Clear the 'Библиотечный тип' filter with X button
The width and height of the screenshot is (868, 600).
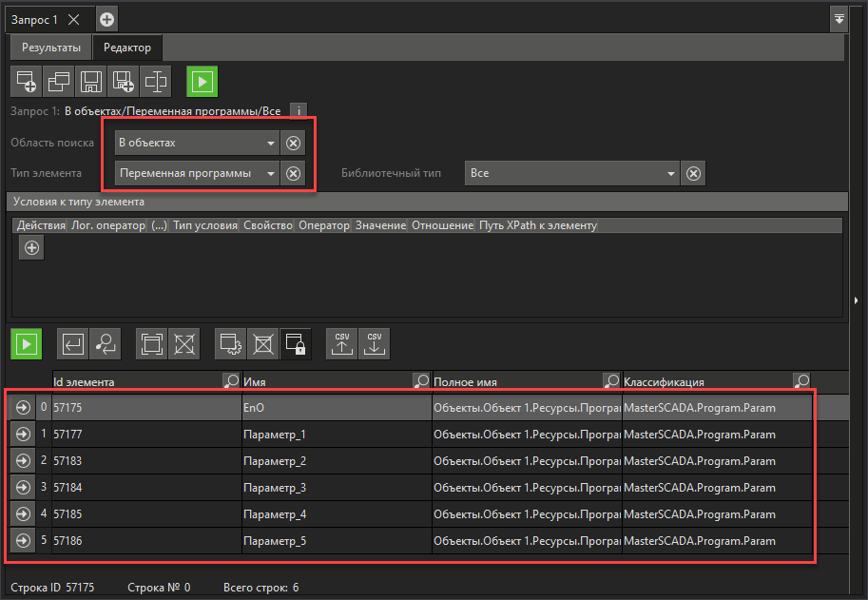coord(695,174)
